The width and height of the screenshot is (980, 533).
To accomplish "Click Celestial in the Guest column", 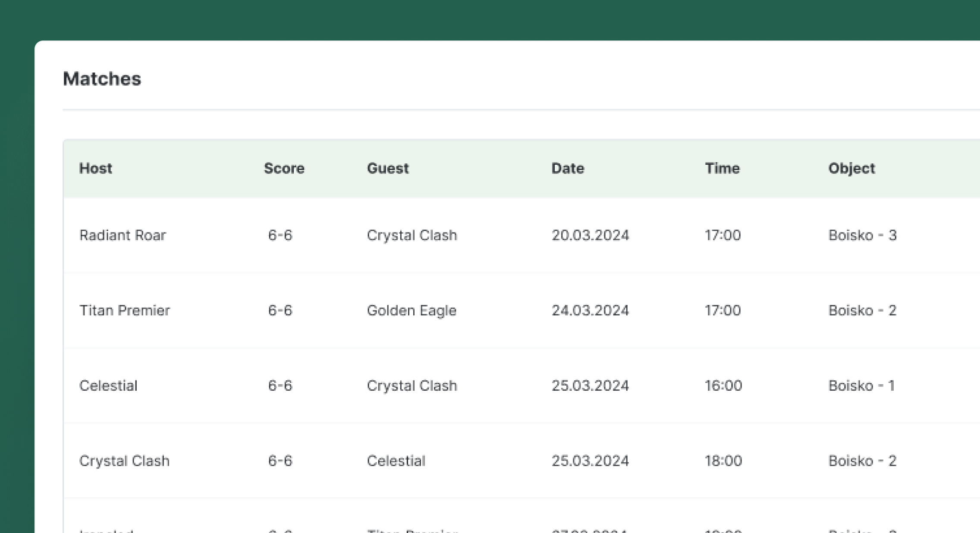I will click(396, 461).
